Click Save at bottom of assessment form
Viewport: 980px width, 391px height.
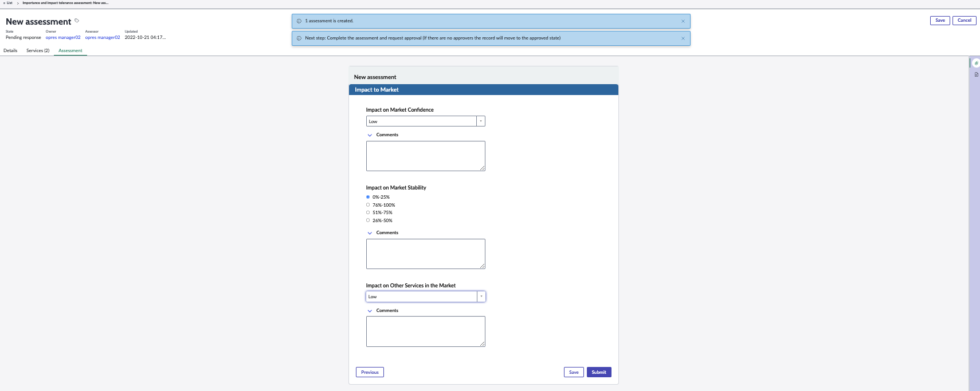pos(574,372)
